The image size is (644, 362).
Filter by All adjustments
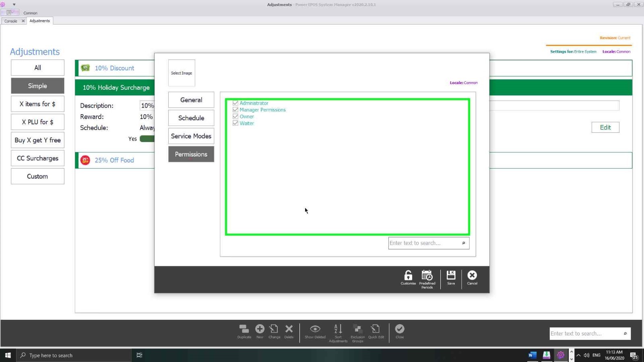click(37, 68)
